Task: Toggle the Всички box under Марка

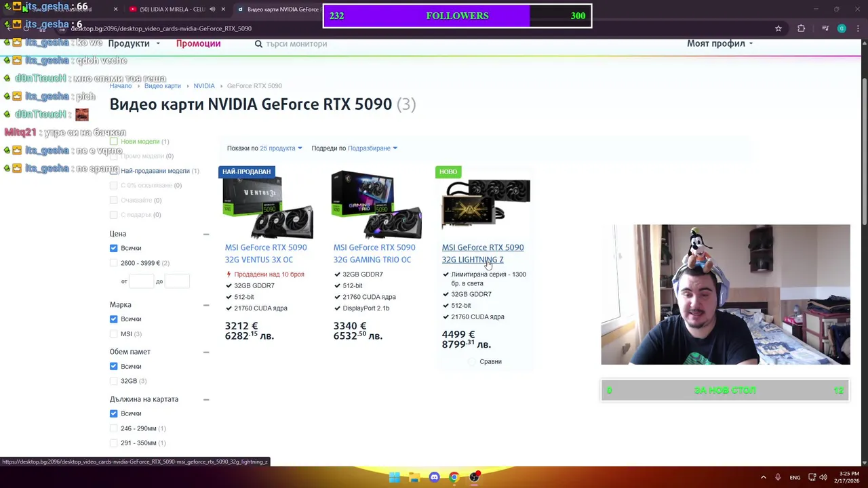Action: point(113,319)
